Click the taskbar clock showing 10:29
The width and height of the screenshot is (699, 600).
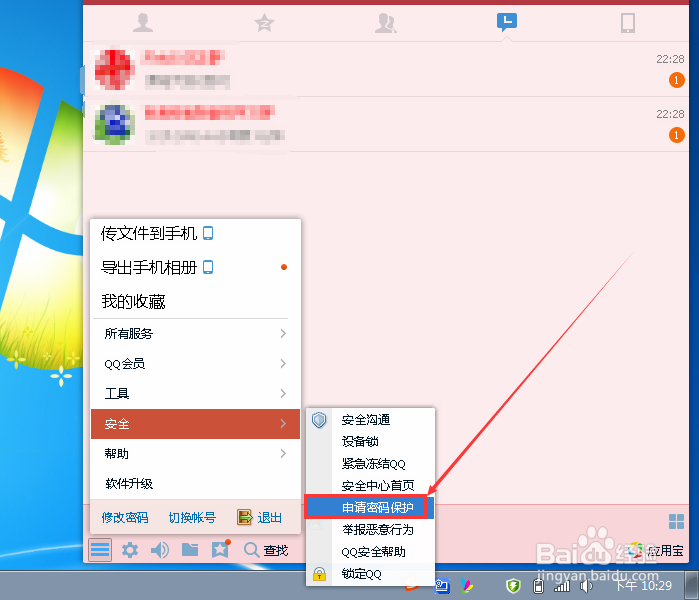643,585
